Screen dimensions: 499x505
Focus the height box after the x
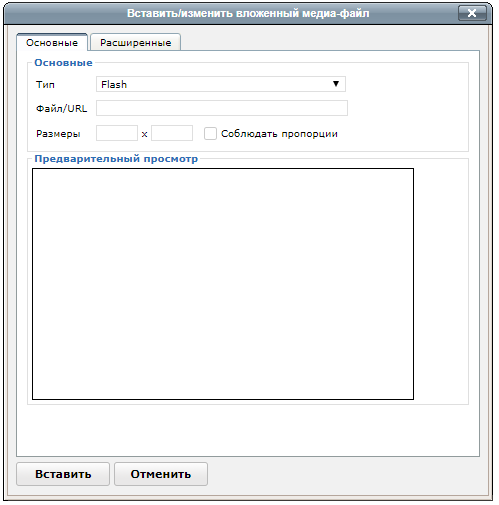coord(172,133)
